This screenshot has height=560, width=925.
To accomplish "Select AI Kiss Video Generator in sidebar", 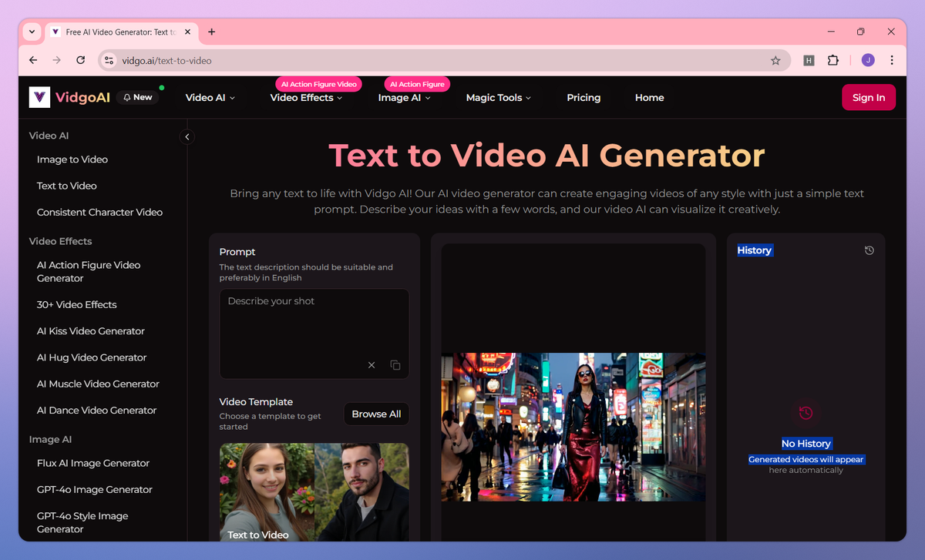I will click(91, 331).
